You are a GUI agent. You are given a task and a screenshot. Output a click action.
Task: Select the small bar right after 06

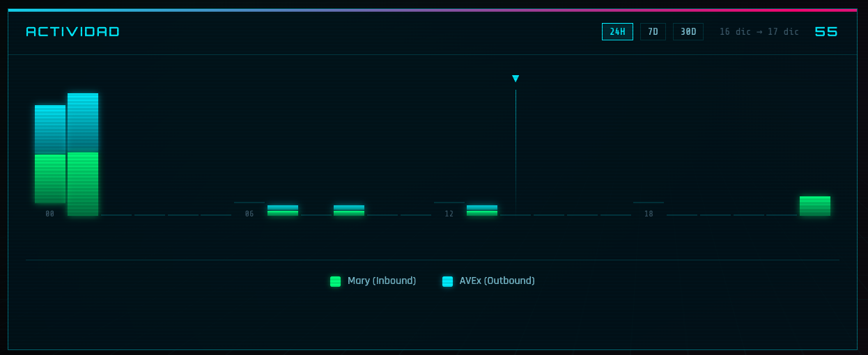[283, 210]
